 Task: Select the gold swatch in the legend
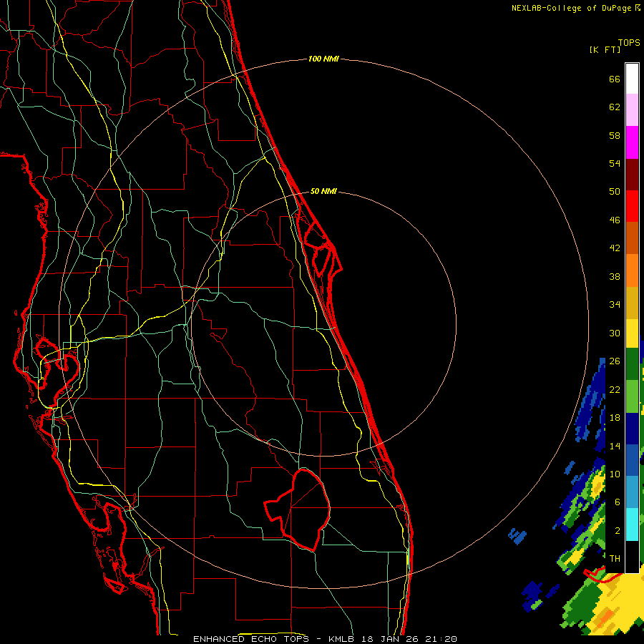[x=632, y=303]
